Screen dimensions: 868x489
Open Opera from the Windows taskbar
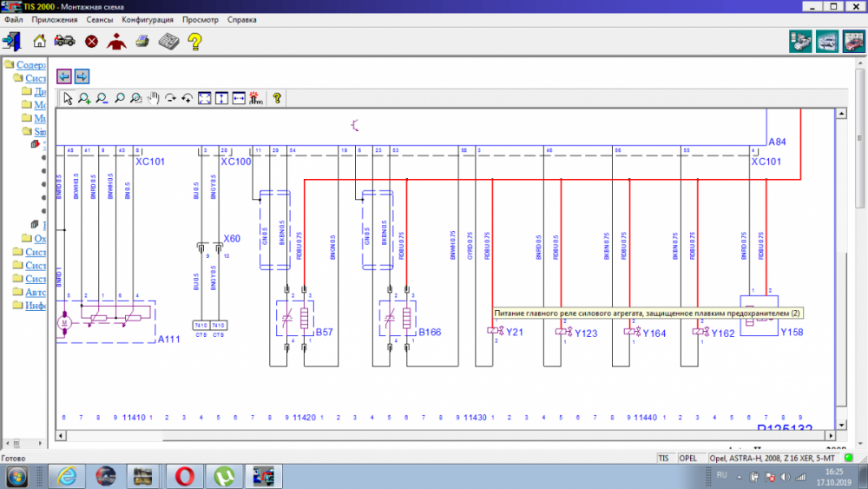pos(184,476)
